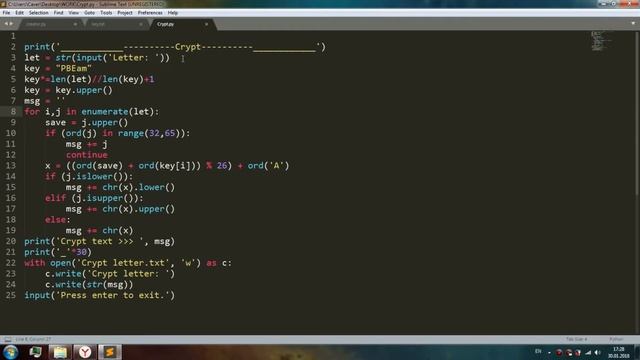Launch Yandex Browser from the taskbar

point(85,352)
